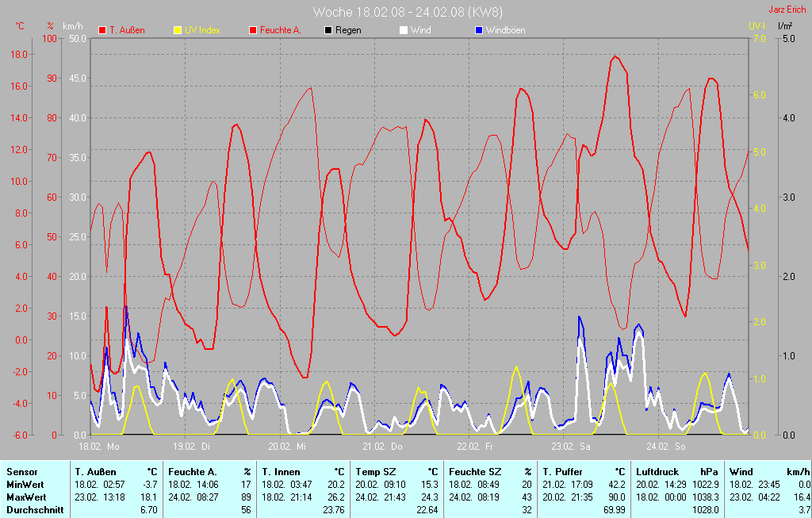The width and height of the screenshot is (812, 518).
Task: Click the T. Außen average 6.70
Action: 149,510
